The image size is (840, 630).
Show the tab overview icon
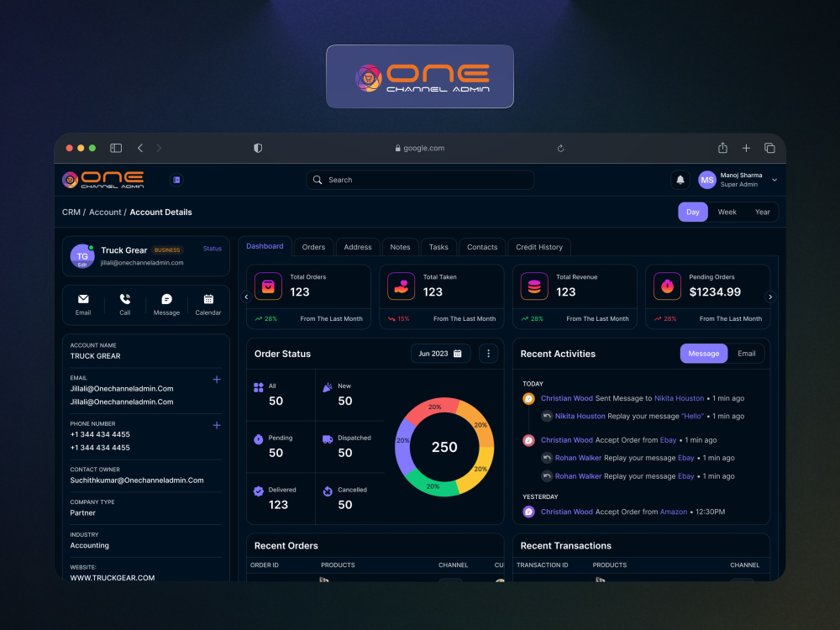769,148
